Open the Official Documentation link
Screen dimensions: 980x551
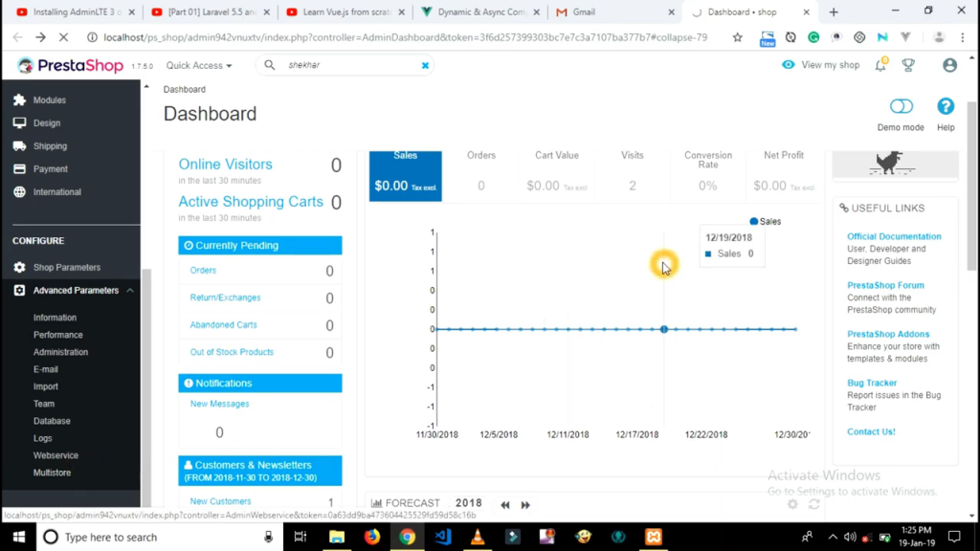pos(894,236)
